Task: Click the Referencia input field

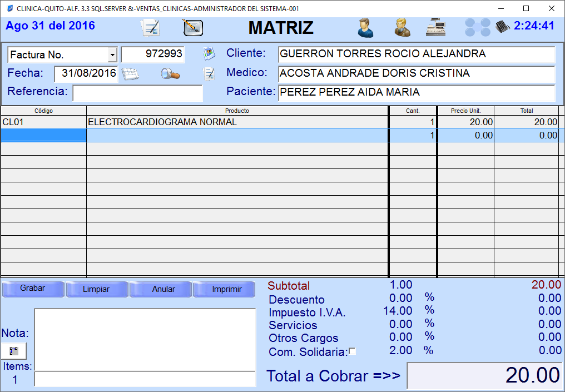Action: [x=137, y=92]
